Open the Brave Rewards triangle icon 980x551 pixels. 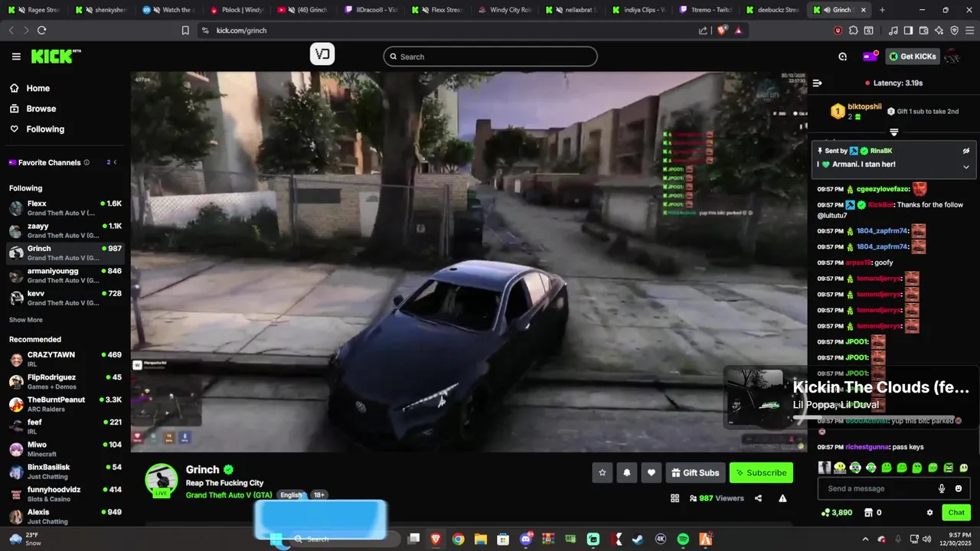[738, 31]
